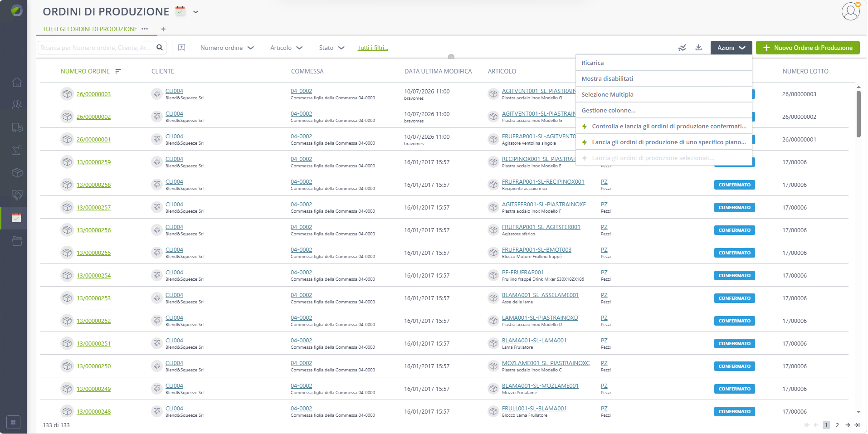Click Nuovo Ordine di Produzione button
The height and width of the screenshot is (434, 868).
pos(807,48)
